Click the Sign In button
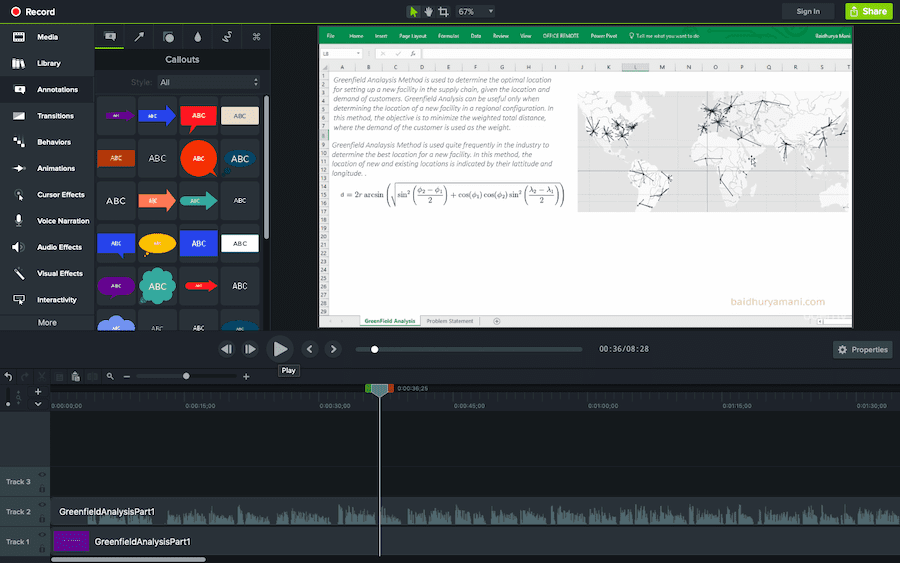The width and height of the screenshot is (900, 563). point(808,11)
